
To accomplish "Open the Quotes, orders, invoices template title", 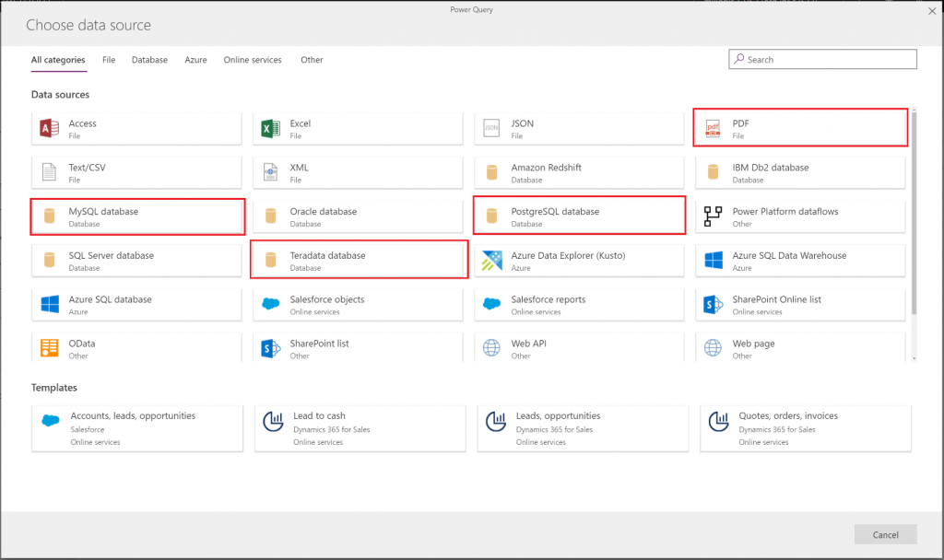I will click(788, 415).
